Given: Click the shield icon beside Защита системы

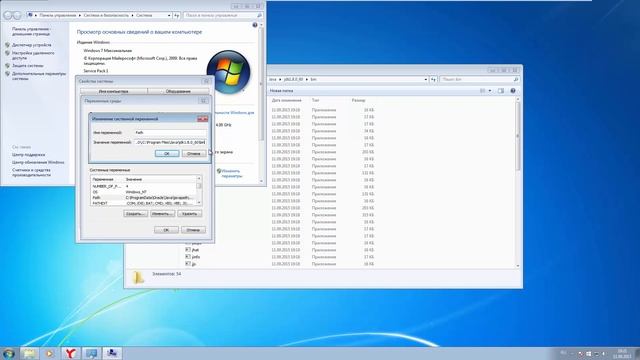Looking at the screenshot, I should point(7,65).
